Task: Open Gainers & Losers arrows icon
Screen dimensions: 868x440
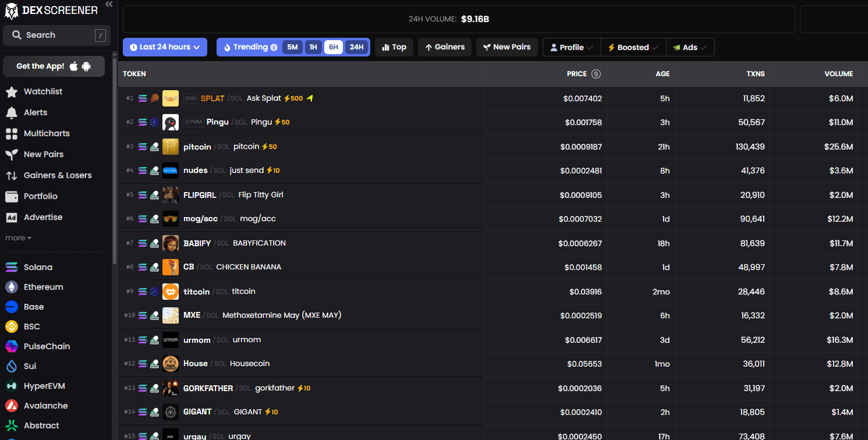Action: click(x=12, y=175)
